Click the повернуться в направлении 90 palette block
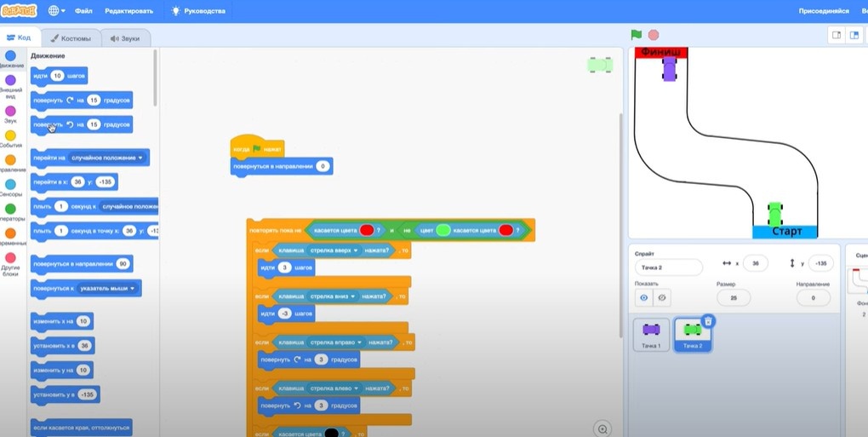The height and width of the screenshot is (437, 868). (82, 264)
